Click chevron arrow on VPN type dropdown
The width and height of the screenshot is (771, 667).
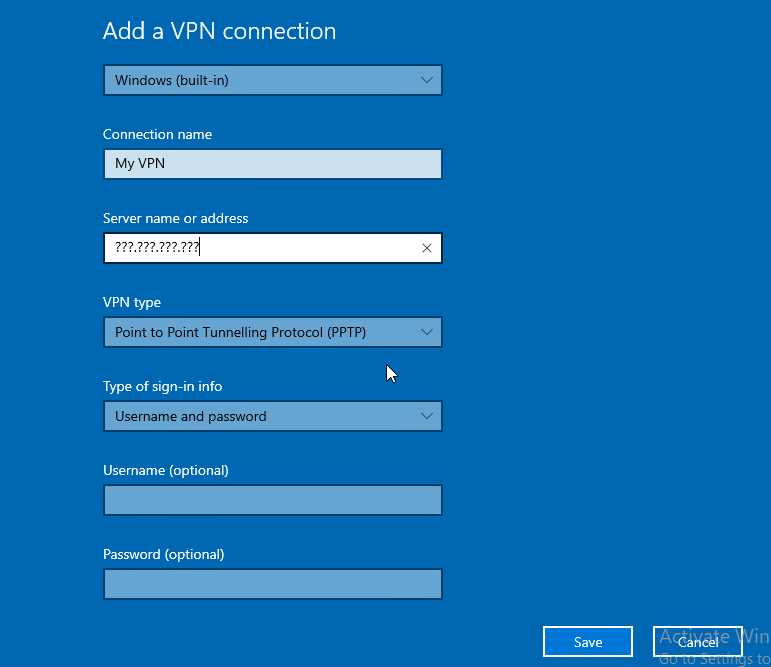tap(427, 332)
